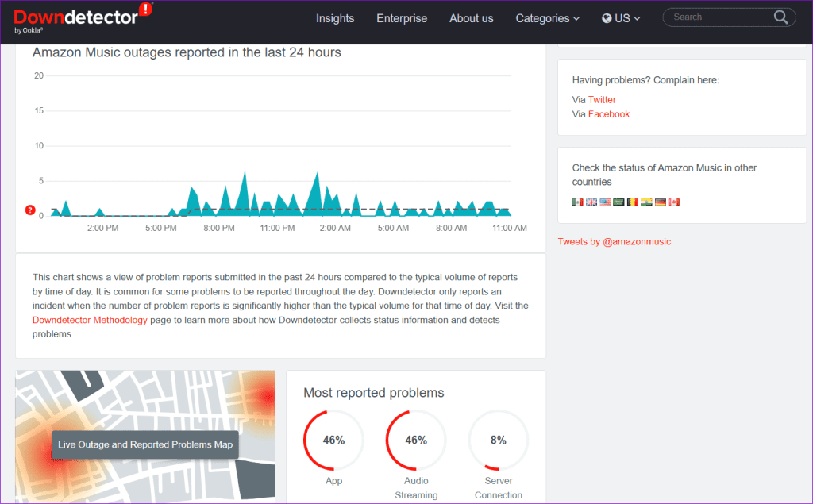Click the 5:00 PM axis label

(x=160, y=228)
